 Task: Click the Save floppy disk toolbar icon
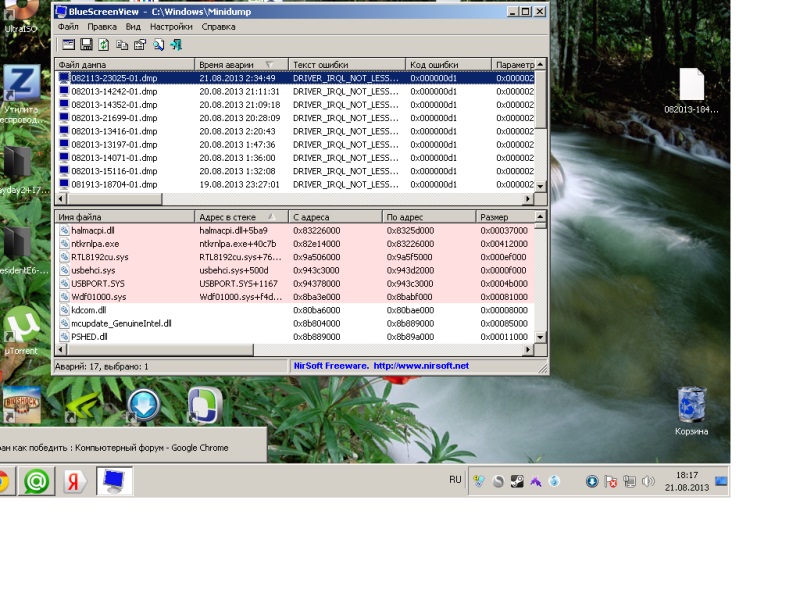pyautogui.click(x=86, y=45)
